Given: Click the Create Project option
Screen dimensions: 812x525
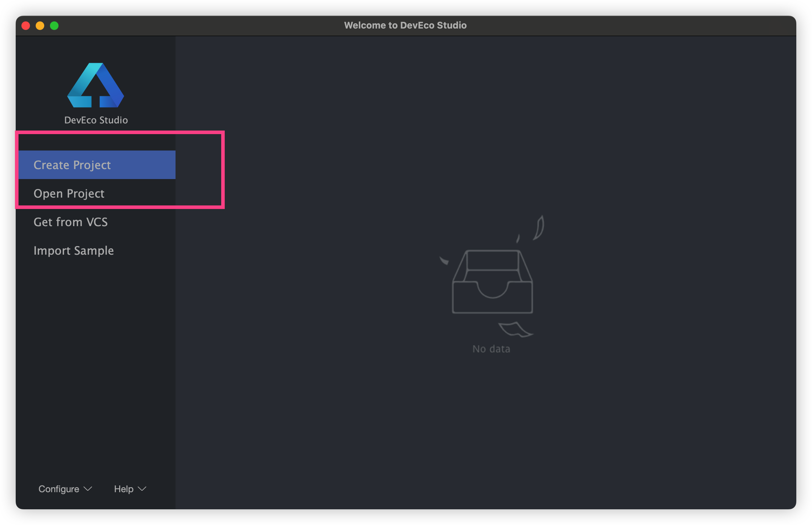Looking at the screenshot, I should click(x=72, y=165).
